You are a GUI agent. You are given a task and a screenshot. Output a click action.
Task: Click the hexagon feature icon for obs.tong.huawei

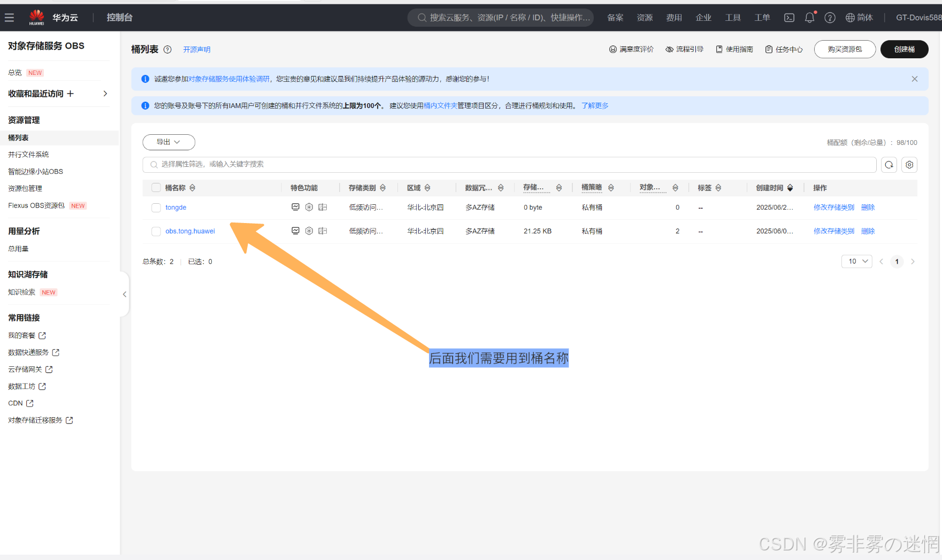click(309, 231)
